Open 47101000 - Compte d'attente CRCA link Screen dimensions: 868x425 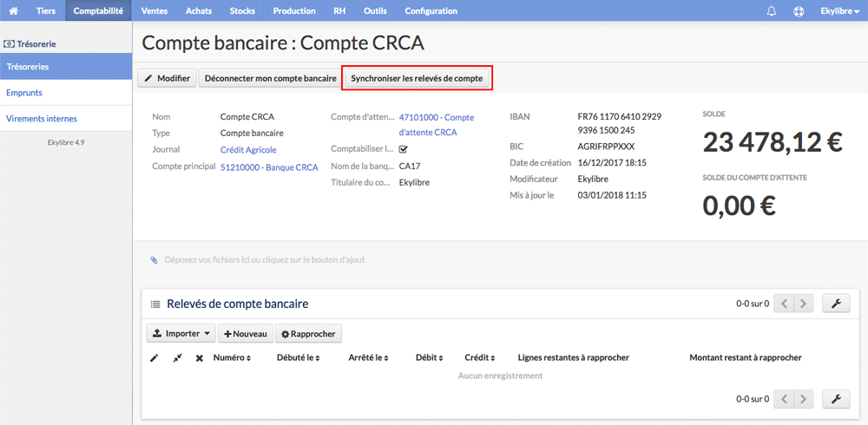(437, 125)
